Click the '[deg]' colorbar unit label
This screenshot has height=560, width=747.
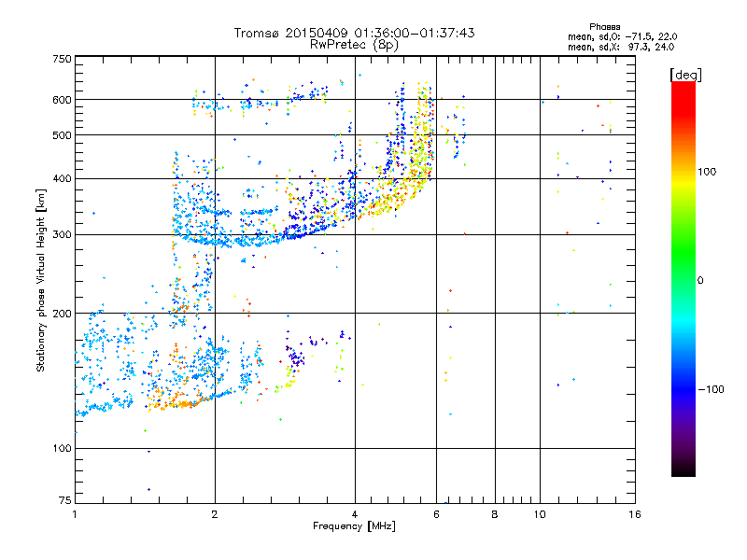685,75
